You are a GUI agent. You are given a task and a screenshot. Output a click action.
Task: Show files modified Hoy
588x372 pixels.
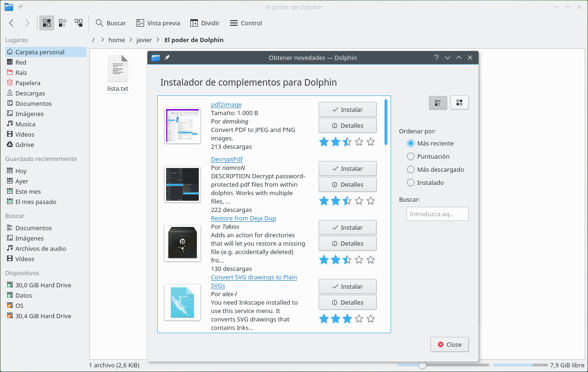tap(46, 171)
